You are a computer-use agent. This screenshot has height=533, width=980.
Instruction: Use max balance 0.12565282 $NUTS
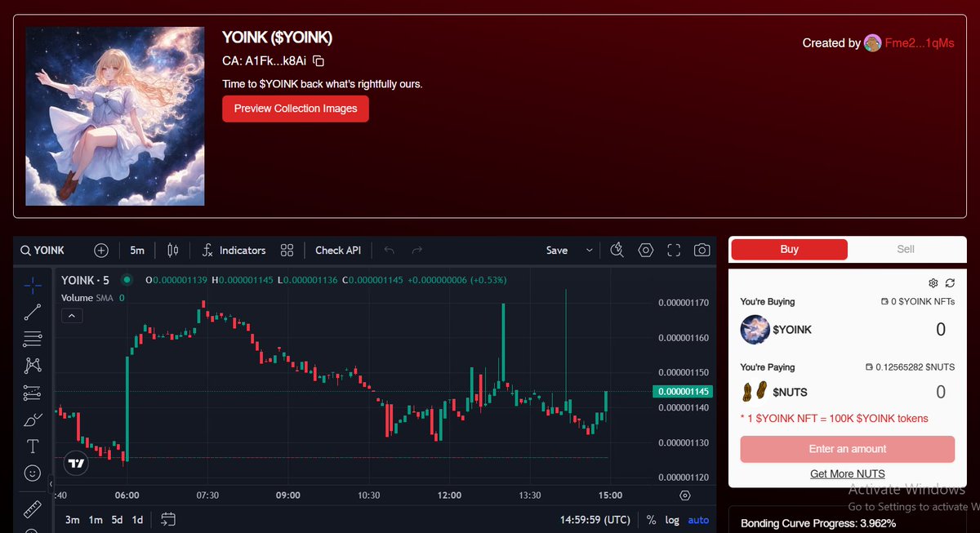911,367
